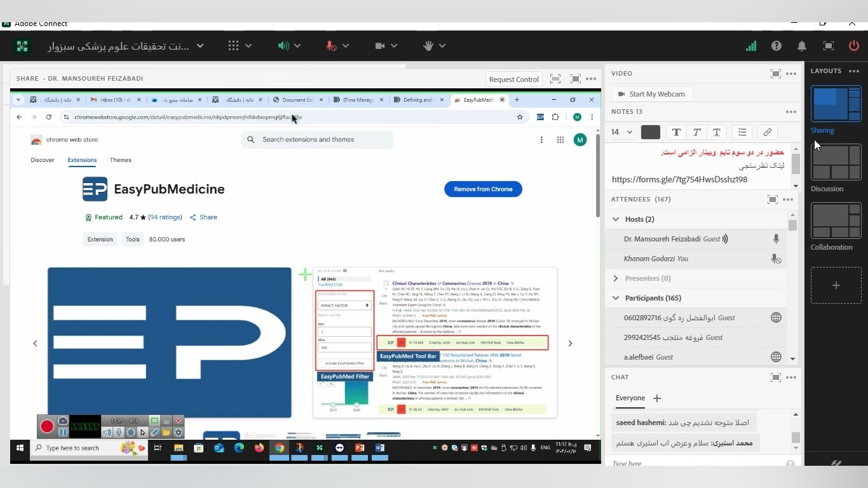Switch to the Discussion layout
The image size is (868, 488).
(836, 162)
